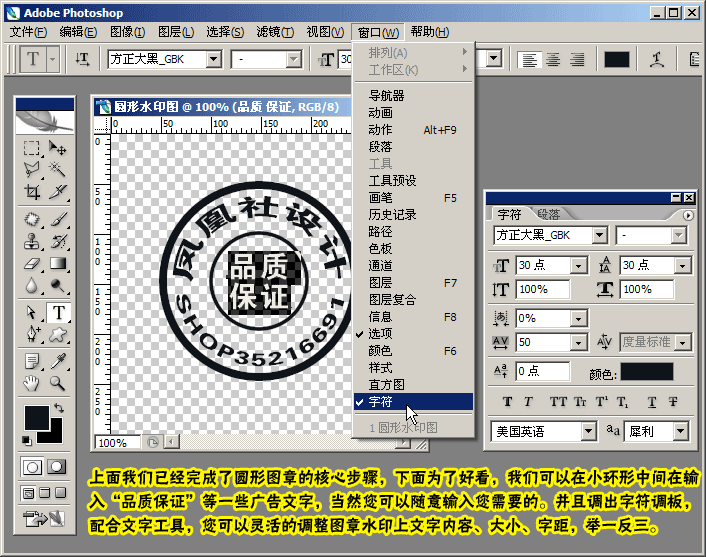Click the foreground color swatch
Image resolution: width=706 pixels, height=557 pixels.
coord(37,418)
